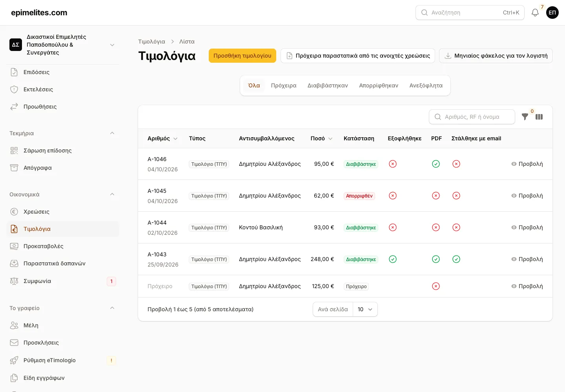Click the PDF status icon for A-1045
The height and width of the screenshot is (392, 565).
436,196
